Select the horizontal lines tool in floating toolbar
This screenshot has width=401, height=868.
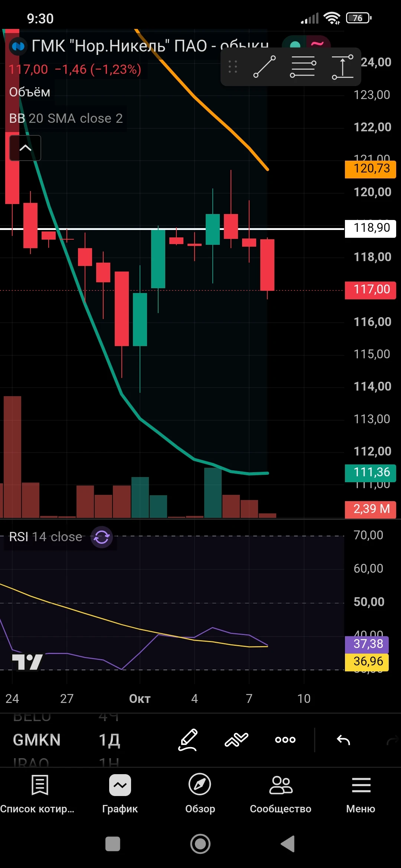coord(303,67)
